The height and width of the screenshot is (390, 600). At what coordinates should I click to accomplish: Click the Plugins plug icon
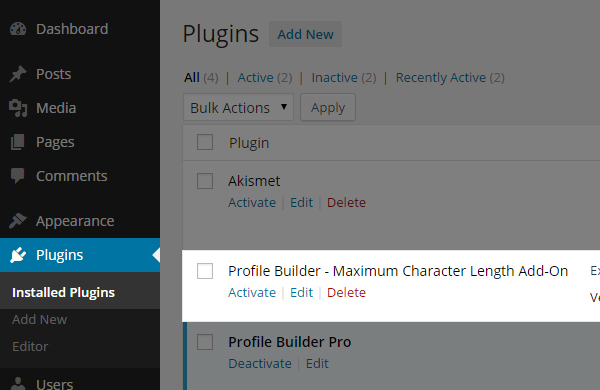pyautogui.click(x=18, y=255)
